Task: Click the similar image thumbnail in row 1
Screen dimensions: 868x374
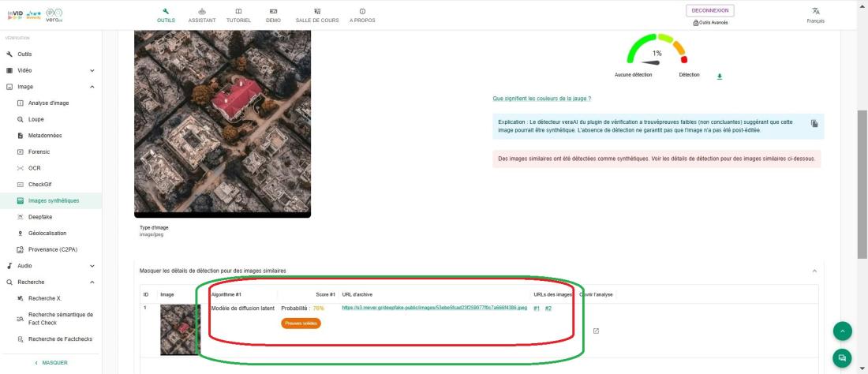Action: 180,329
